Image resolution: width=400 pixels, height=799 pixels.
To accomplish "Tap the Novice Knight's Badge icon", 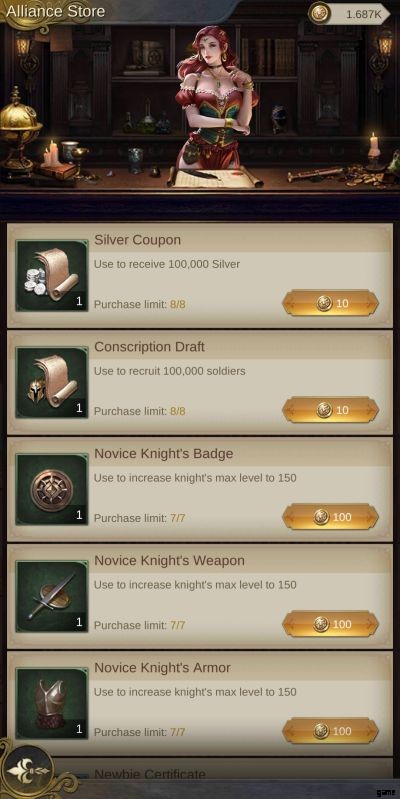I will pos(52,490).
